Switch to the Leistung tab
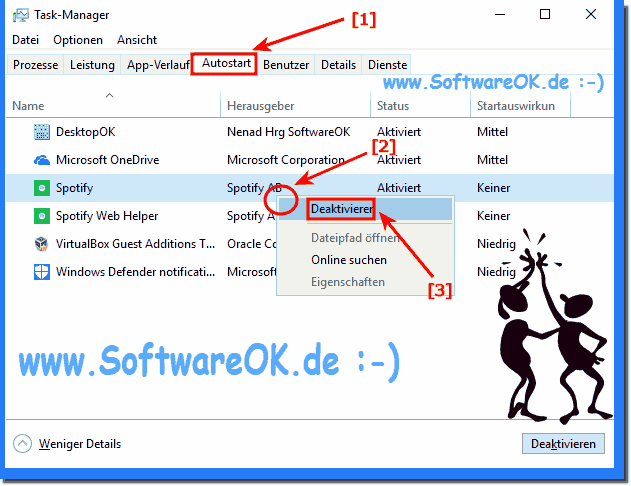 92,65
